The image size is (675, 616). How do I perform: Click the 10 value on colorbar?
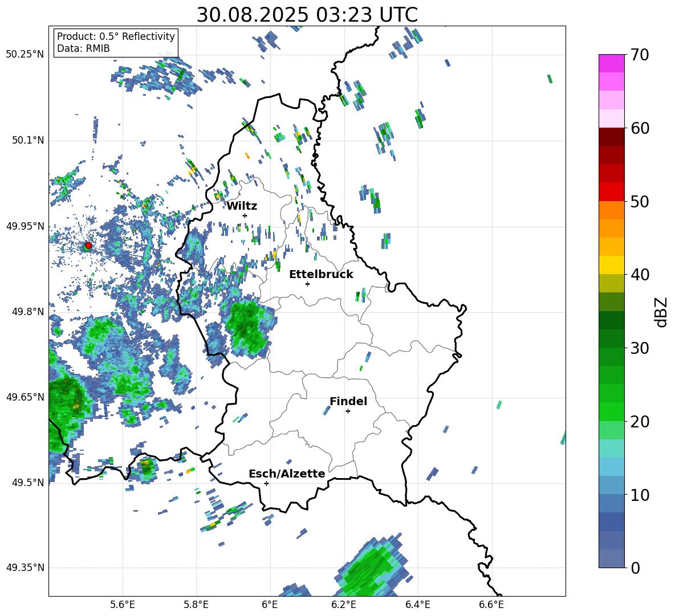pos(640,495)
